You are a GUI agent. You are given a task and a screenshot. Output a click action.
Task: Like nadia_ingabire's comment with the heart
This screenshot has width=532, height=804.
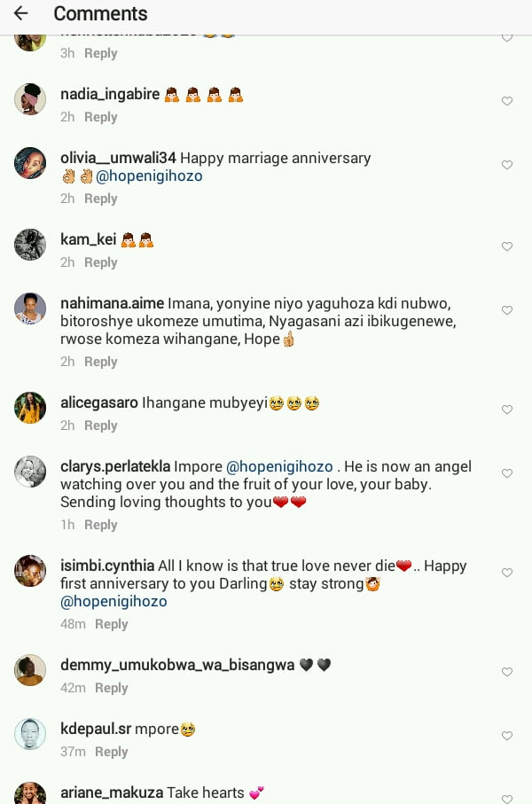[x=507, y=101]
